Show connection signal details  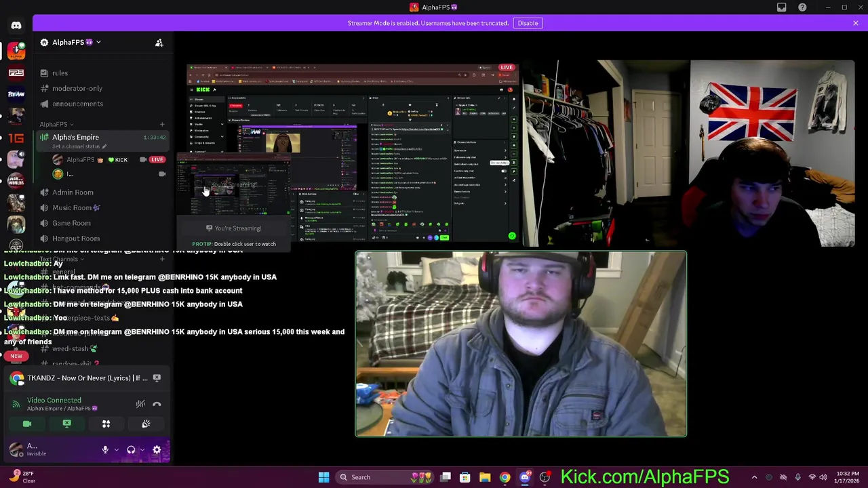[16, 404]
